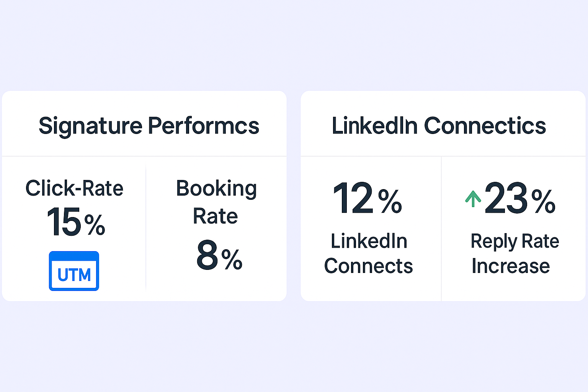Click the 12% LinkedIn connects figure
The width and height of the screenshot is (588, 392).
click(x=367, y=198)
